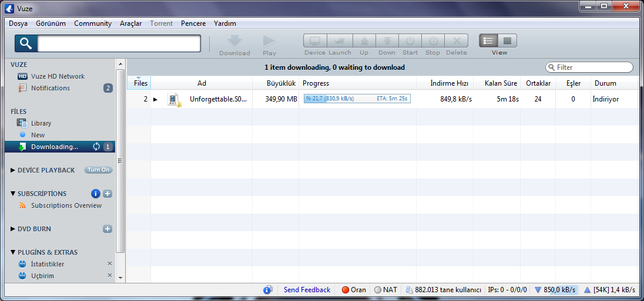Collapse the Plugins & Extras section
This screenshot has width=644, height=301.
13,252
